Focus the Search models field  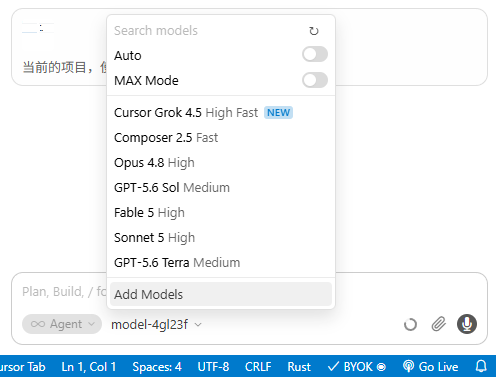tap(207, 31)
